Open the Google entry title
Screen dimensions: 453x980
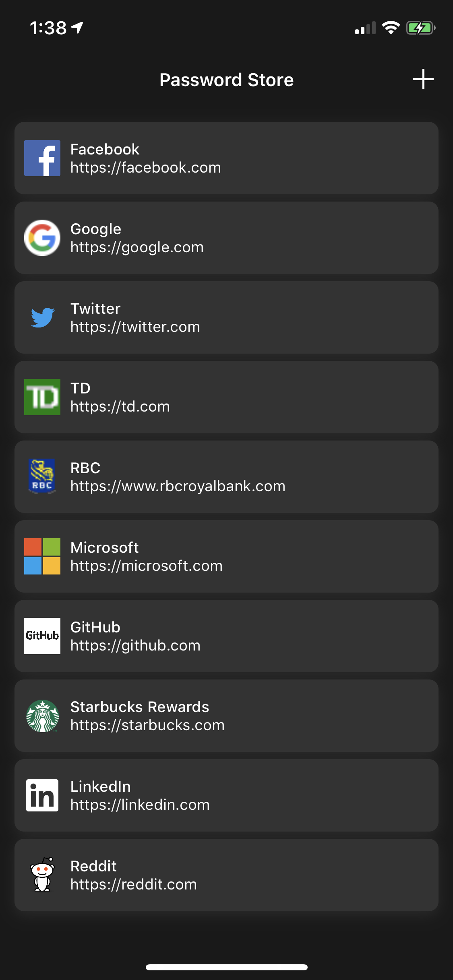[96, 229]
